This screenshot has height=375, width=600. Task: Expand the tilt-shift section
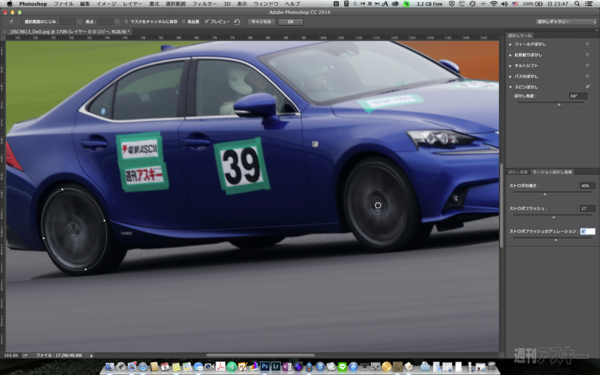click(510, 66)
